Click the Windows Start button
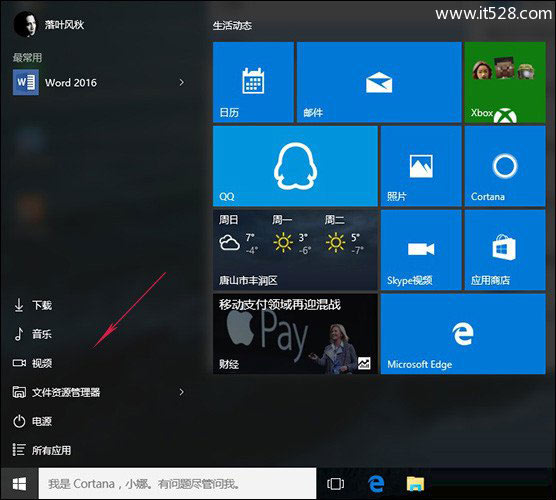556x500 pixels. tap(19, 484)
